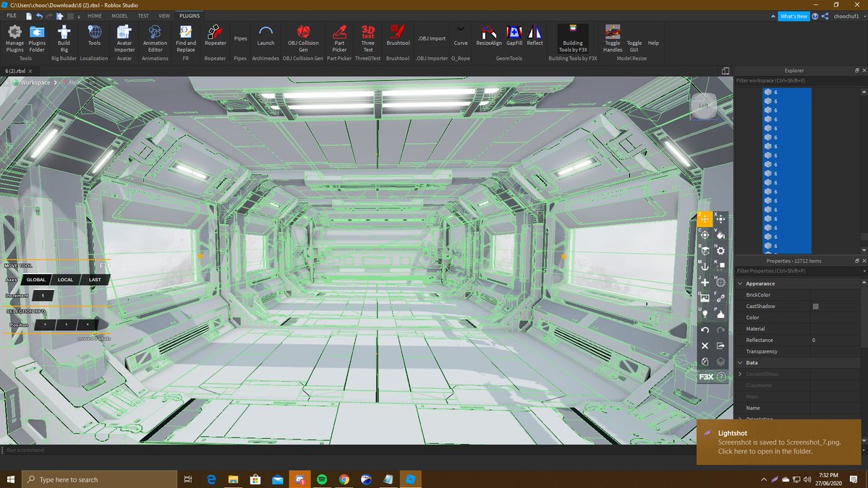868x488 pixels.
Task: Set move axes to GLOBAL
Action: coord(35,280)
